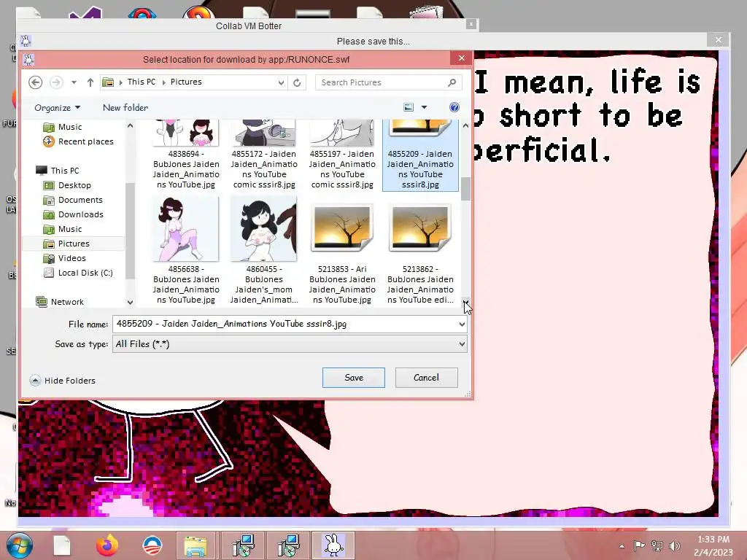Click the taskbar clock showing 1:33 PM
This screenshot has width=747, height=560.
[x=713, y=545]
